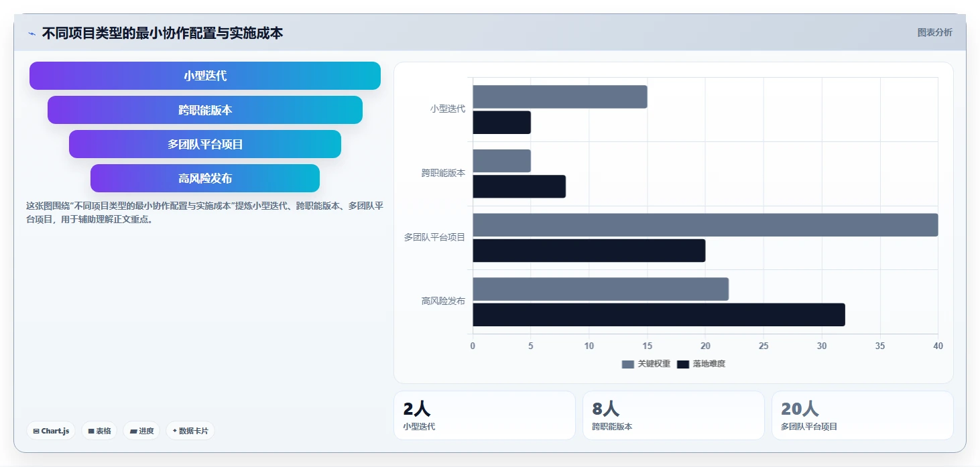Click the 表格 tag chip
Screen dimensions: 980x467
click(x=99, y=431)
